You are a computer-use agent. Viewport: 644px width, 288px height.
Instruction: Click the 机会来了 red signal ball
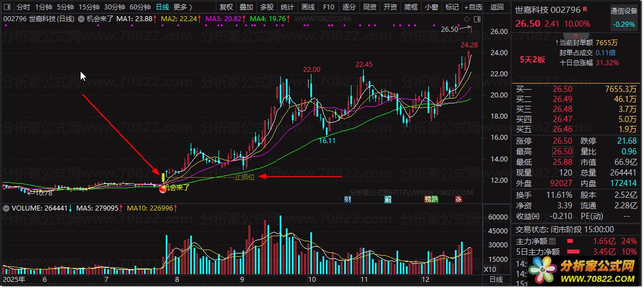coord(162,189)
